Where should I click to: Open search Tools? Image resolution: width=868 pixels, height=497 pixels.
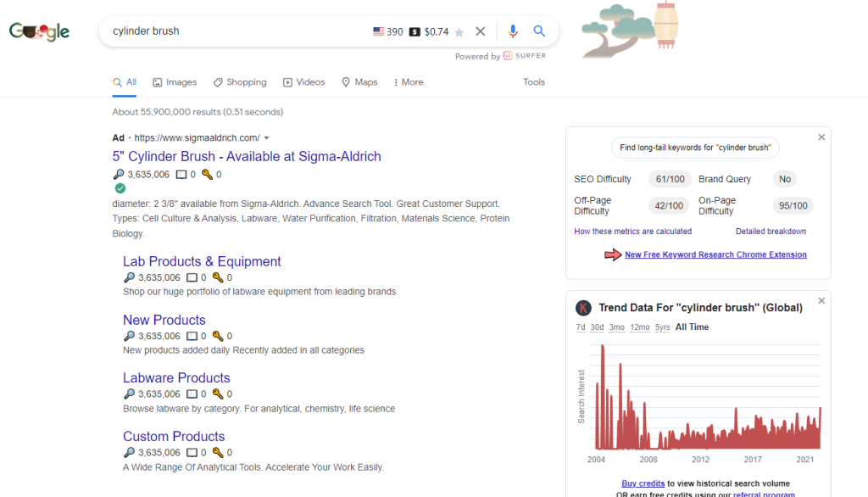click(534, 82)
